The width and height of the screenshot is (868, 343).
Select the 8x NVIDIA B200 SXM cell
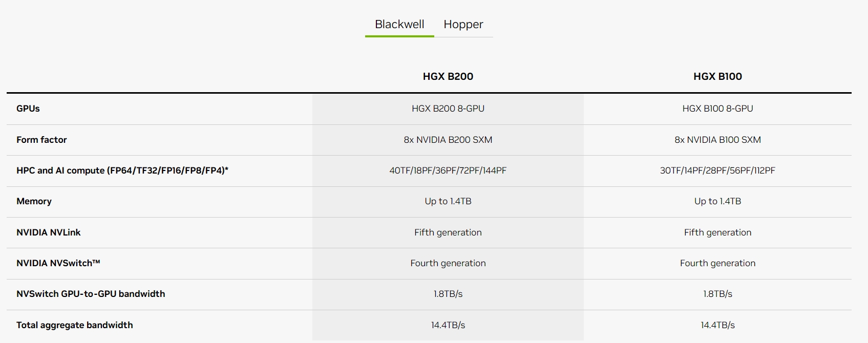pyautogui.click(x=448, y=140)
